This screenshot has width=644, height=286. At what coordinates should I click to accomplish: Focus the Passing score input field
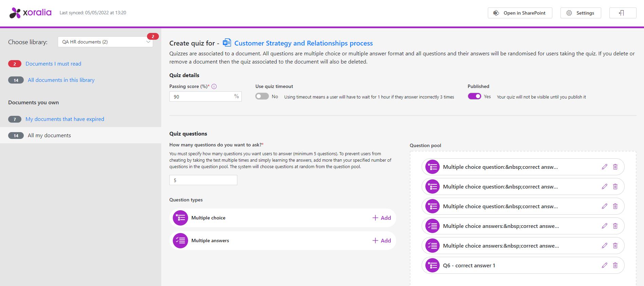[x=205, y=96]
